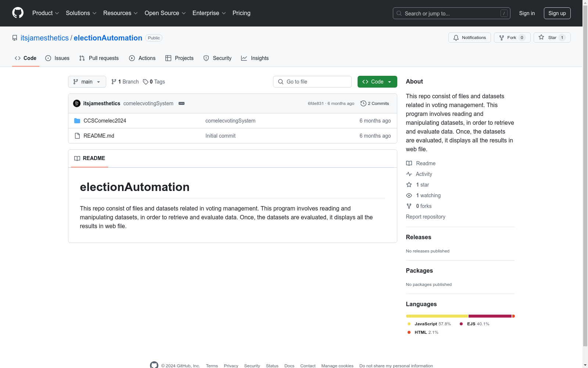Image resolution: width=588 pixels, height=368 pixels.
Task: Click the shield icon on Security tab
Action: [206, 58]
